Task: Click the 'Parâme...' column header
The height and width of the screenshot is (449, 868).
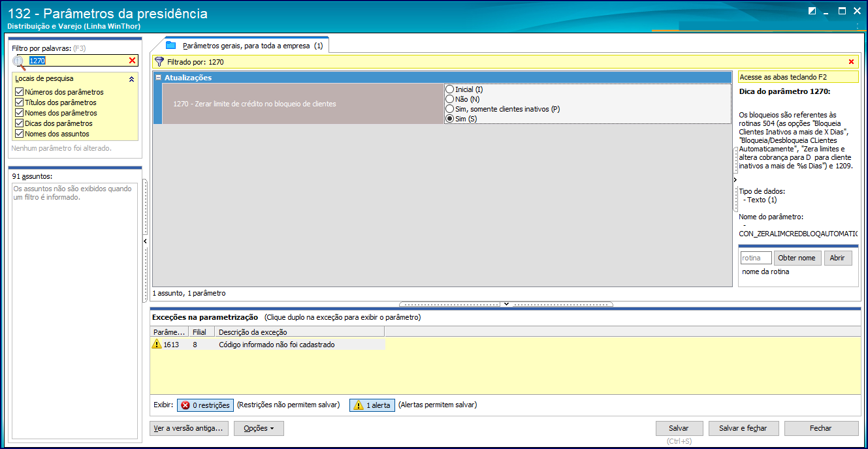Action: tap(170, 332)
